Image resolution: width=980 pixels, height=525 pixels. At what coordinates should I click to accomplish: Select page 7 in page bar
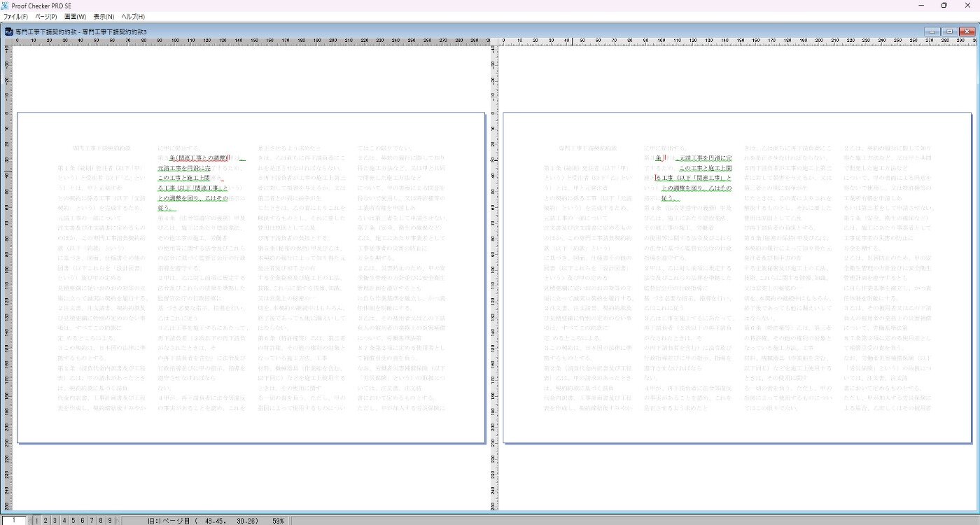92,520
